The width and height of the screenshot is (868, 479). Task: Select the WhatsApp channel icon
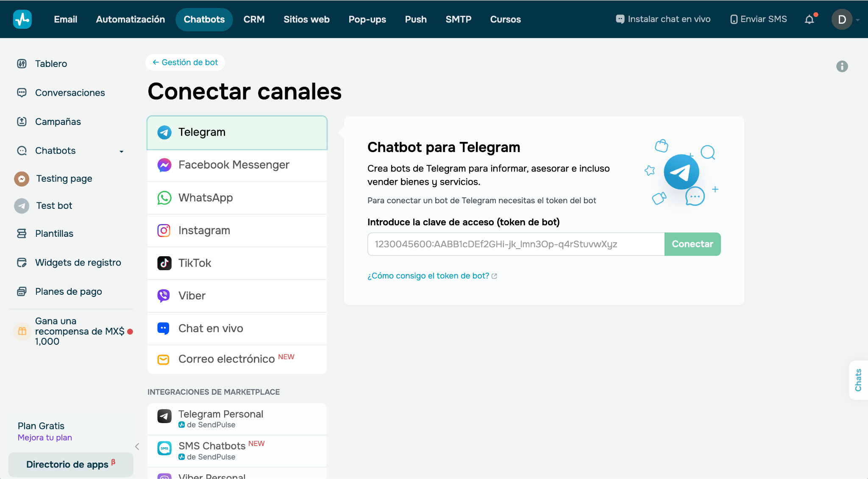[x=164, y=198]
